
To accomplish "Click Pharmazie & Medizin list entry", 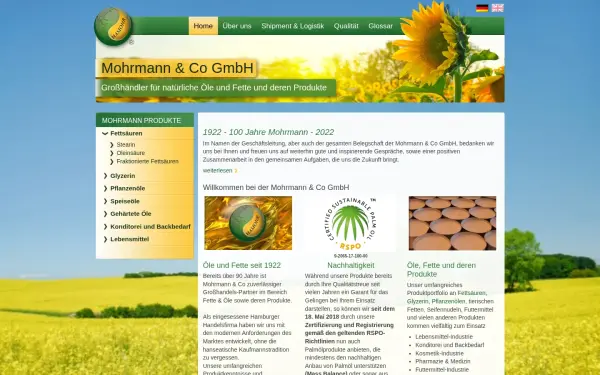I will pos(443,362).
